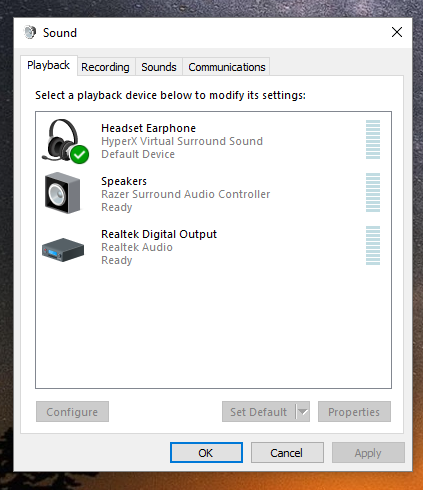Select the Speakers device icon

click(x=63, y=193)
